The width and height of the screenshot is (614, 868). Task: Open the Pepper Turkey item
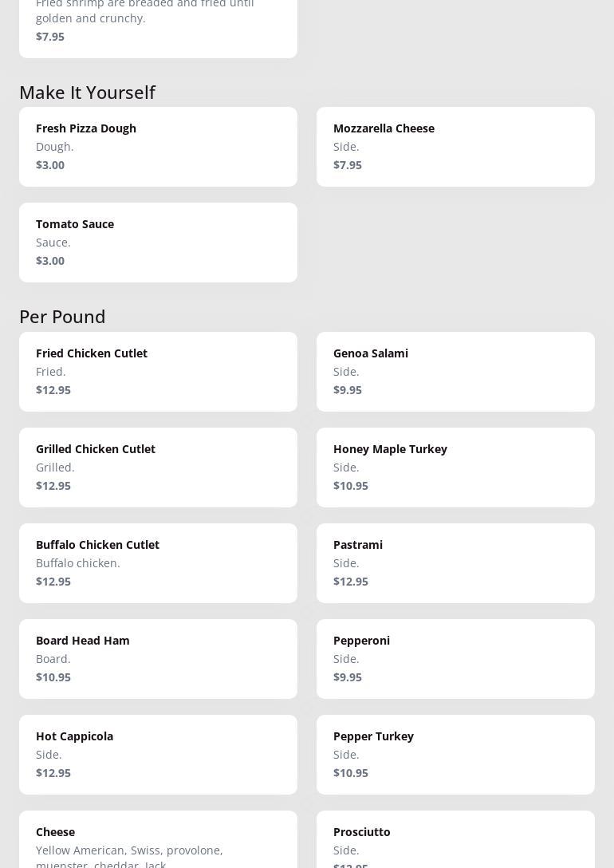pyautogui.click(x=455, y=755)
